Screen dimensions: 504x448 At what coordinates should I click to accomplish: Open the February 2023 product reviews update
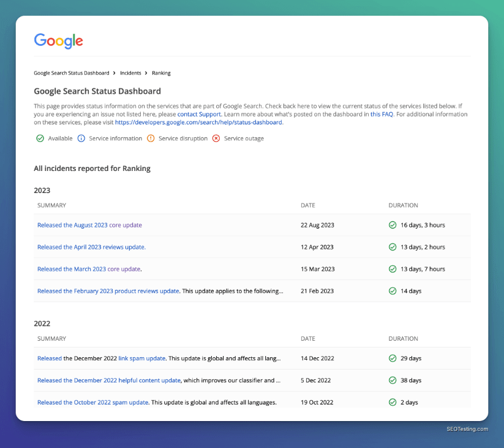108,290
